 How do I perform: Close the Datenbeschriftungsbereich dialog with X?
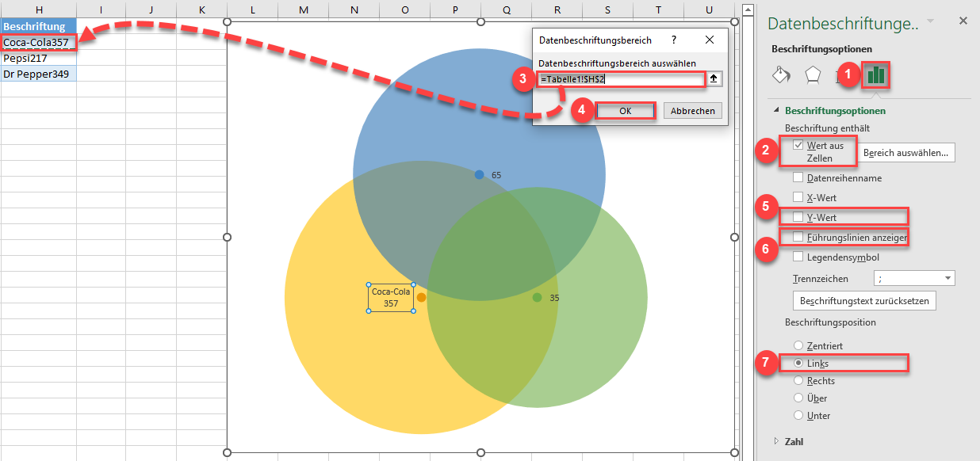click(710, 40)
